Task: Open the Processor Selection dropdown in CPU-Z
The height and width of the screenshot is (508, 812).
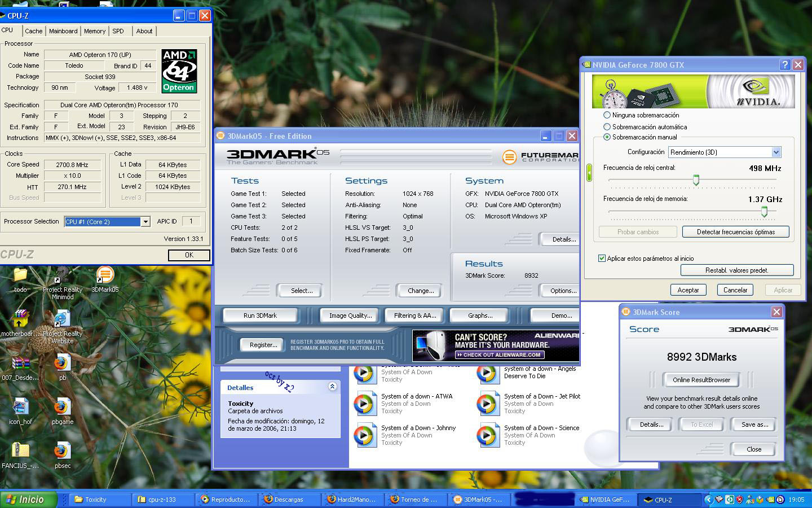Action: coord(145,222)
